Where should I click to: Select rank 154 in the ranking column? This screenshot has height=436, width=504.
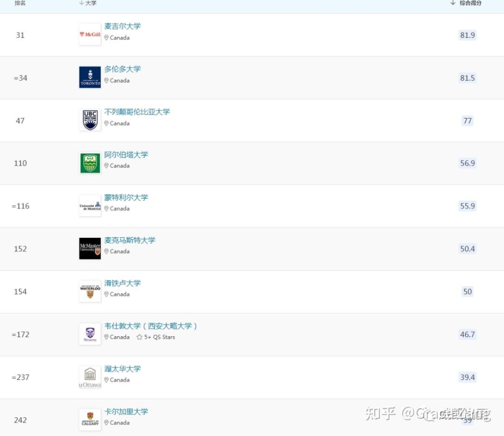coord(20,291)
